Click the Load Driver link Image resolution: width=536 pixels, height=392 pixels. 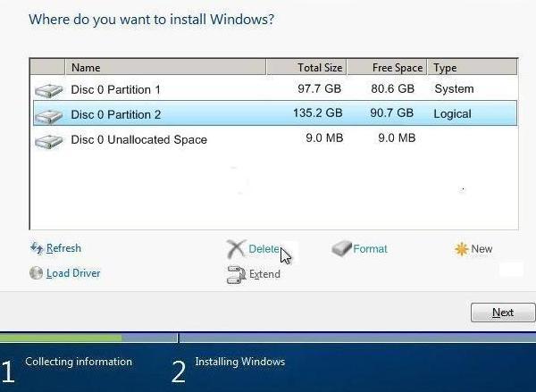(73, 273)
